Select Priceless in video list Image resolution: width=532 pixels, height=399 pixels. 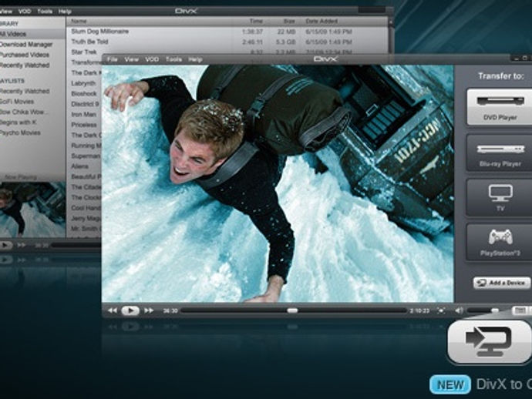coord(84,125)
